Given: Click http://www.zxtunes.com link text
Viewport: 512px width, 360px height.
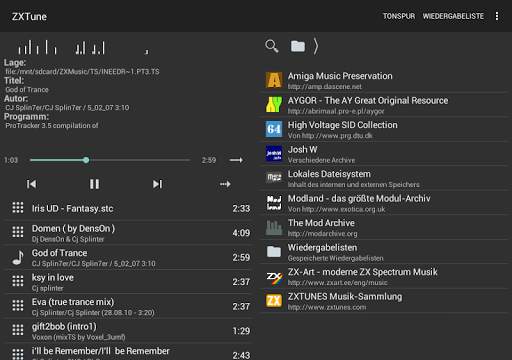Looking at the screenshot, I should (327, 307).
